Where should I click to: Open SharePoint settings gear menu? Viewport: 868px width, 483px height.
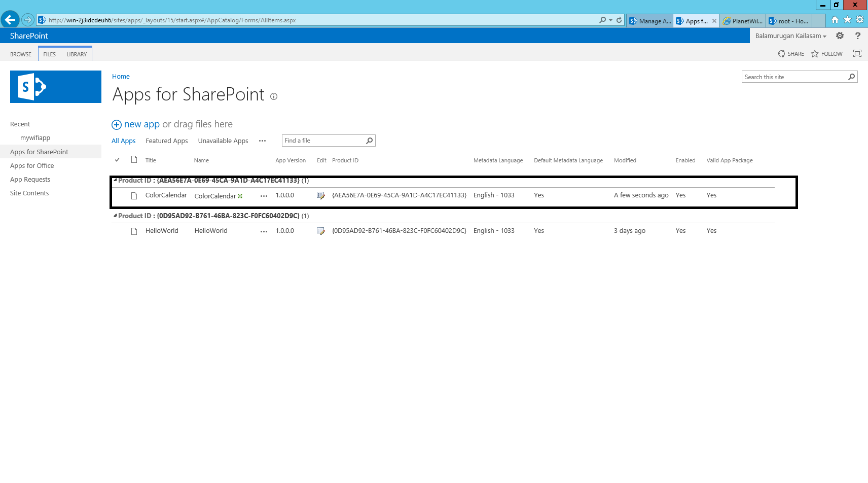pos(840,36)
